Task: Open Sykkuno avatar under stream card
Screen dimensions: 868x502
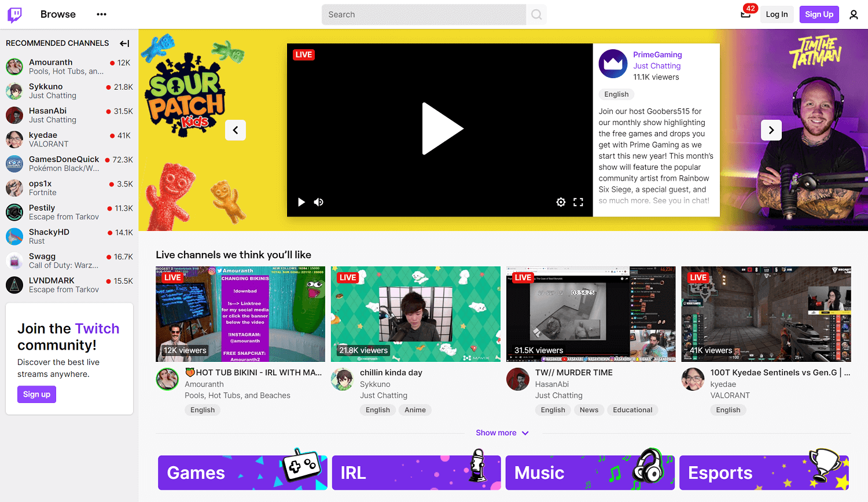Action: tap(343, 379)
